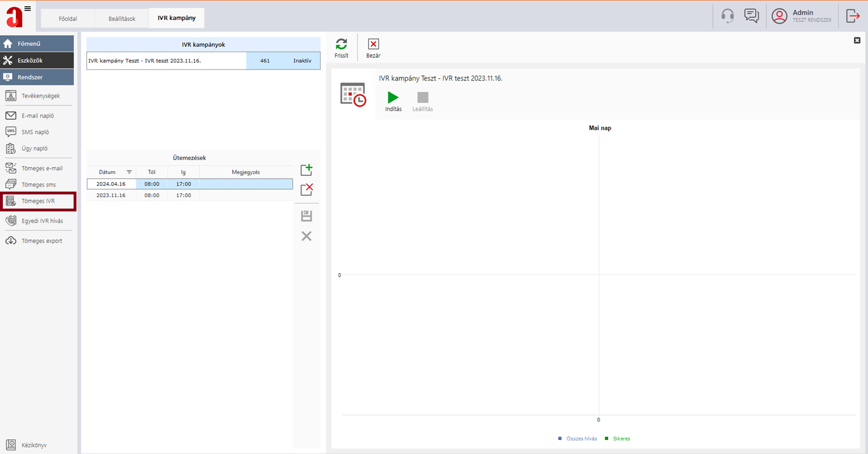Select the 2023.11.16 schedule row

point(111,196)
